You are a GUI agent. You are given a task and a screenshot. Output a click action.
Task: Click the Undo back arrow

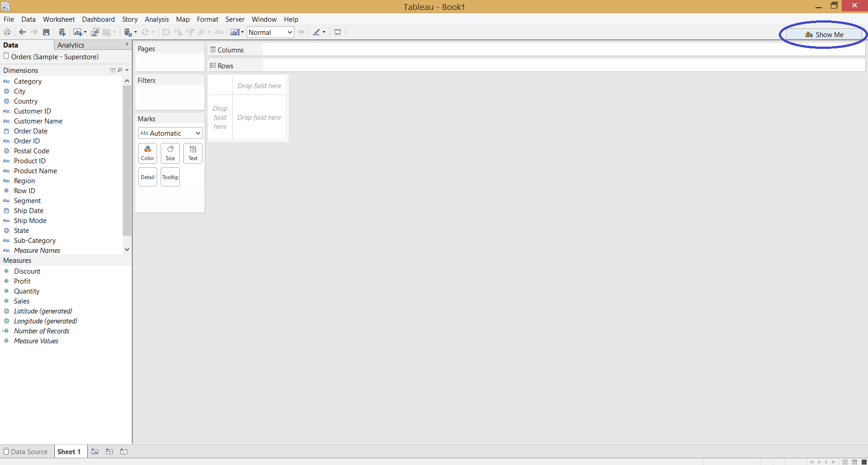pyautogui.click(x=22, y=32)
